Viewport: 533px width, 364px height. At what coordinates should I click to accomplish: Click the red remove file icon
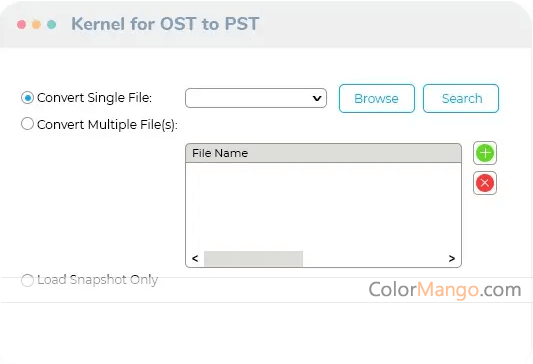coord(485,183)
